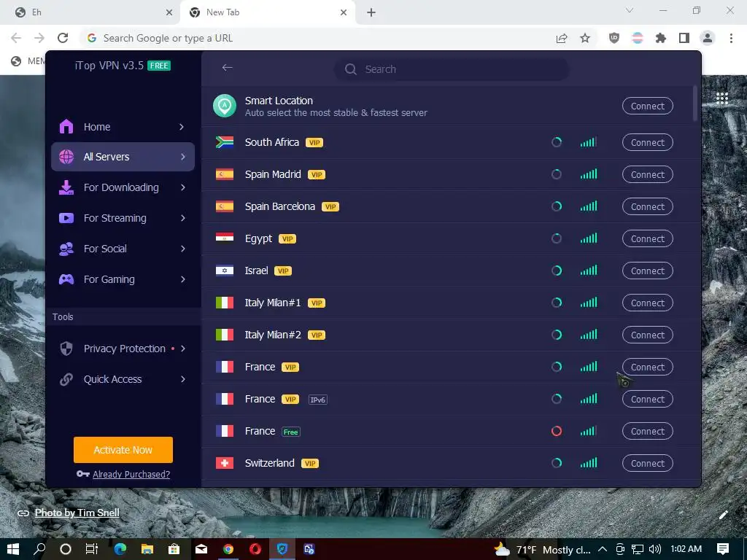Click the For Social people icon
This screenshot has height=560, width=747.
tap(66, 249)
